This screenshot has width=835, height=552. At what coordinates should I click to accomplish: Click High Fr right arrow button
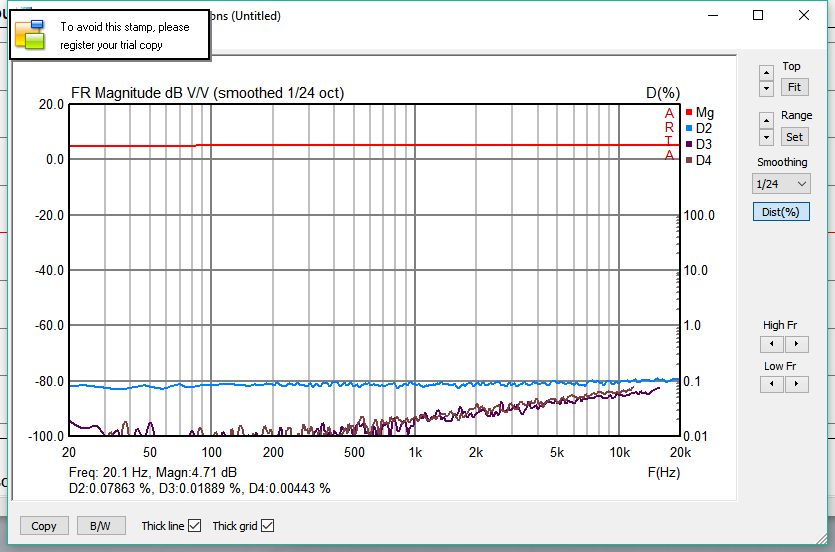pos(796,344)
